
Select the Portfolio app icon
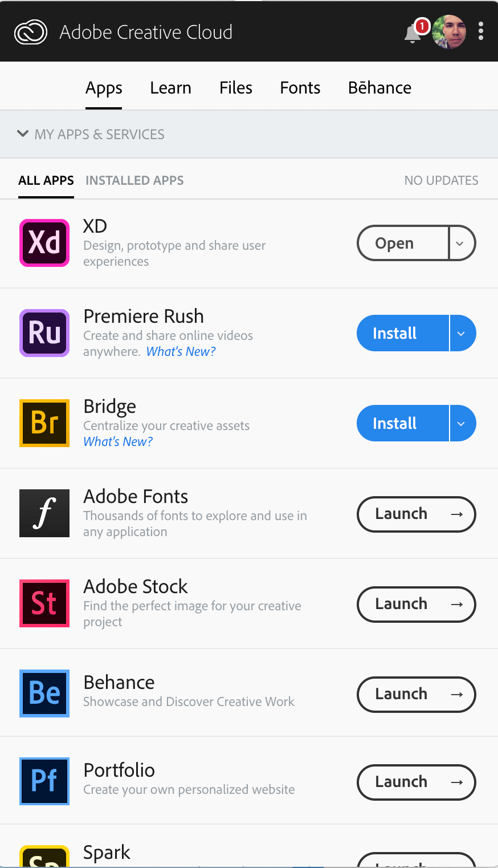tap(44, 781)
